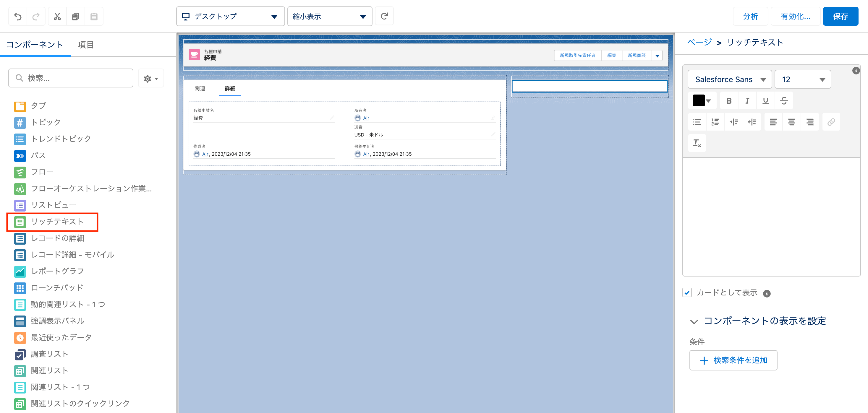The image size is (868, 413).
Task: Show rich text editor info tooltip
Action: click(856, 71)
